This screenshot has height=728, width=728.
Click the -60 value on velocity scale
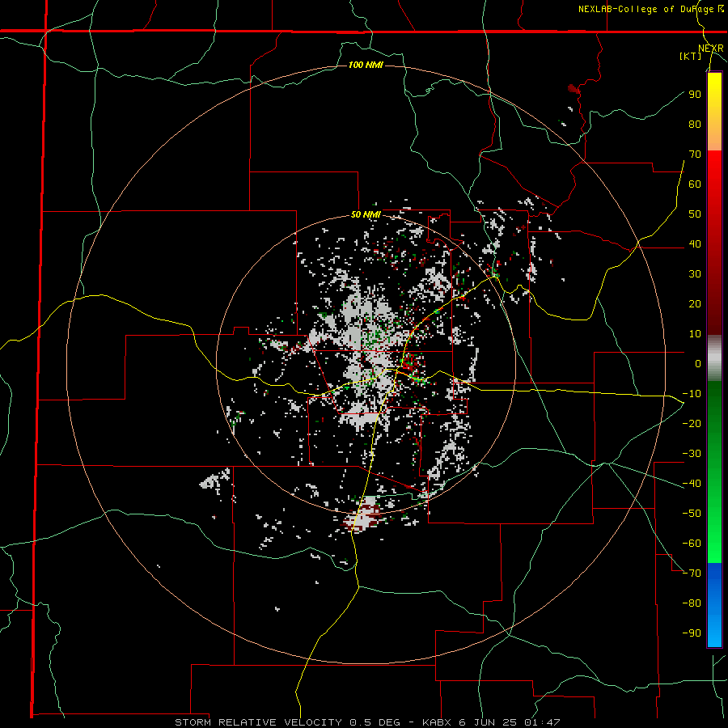[x=692, y=544]
